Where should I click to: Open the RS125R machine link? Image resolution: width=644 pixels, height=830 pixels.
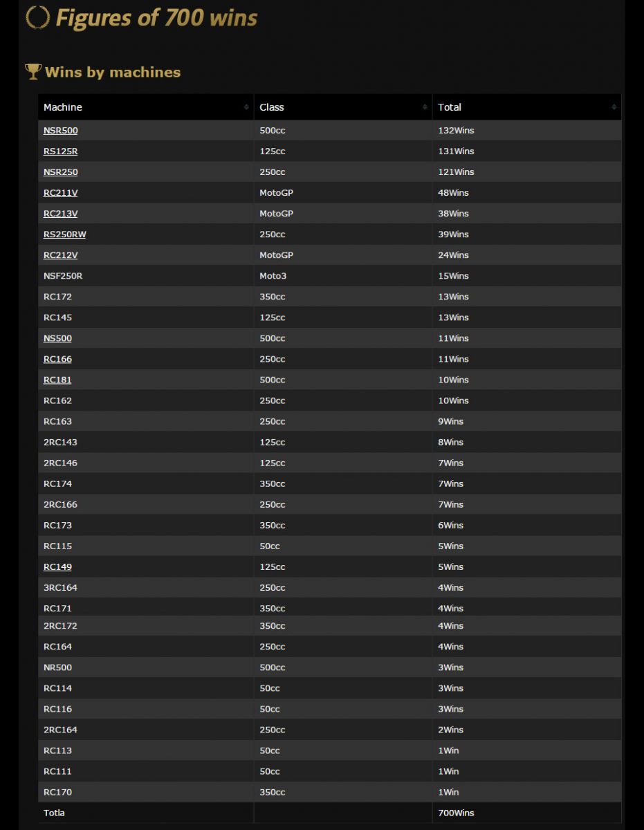point(61,151)
